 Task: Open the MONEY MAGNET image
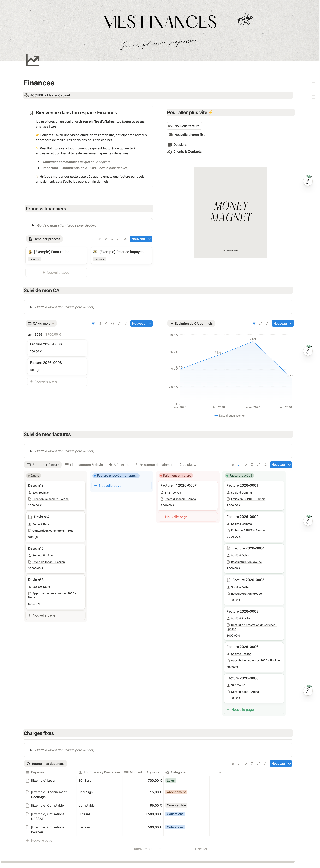[230, 212]
